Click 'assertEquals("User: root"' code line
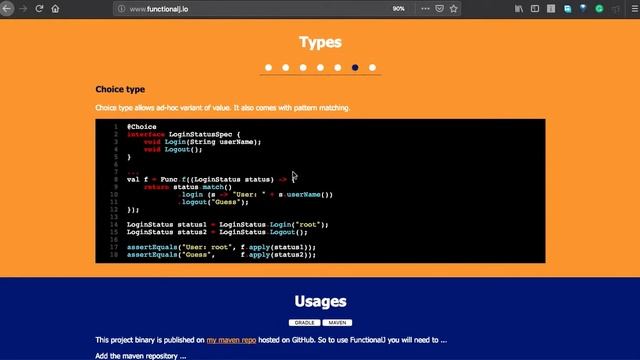 (x=221, y=247)
